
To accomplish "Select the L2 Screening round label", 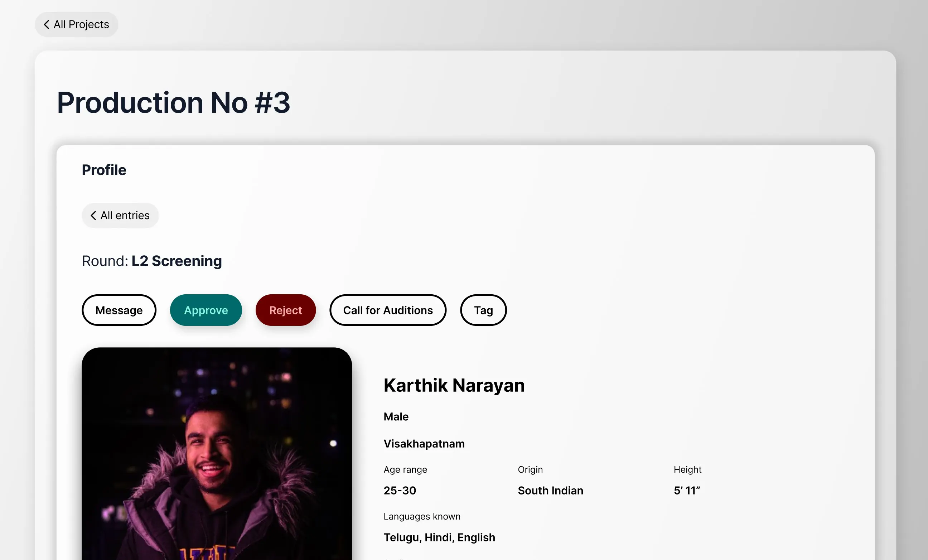I will (177, 261).
